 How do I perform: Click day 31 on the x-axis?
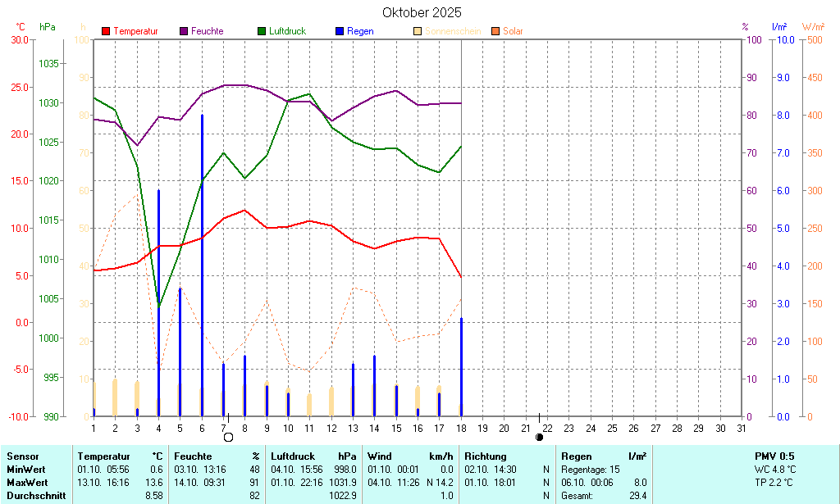click(742, 428)
